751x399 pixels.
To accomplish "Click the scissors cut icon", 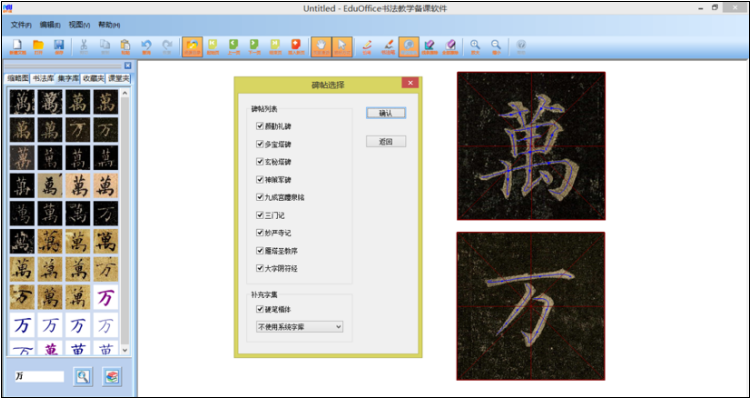I will tap(84, 47).
